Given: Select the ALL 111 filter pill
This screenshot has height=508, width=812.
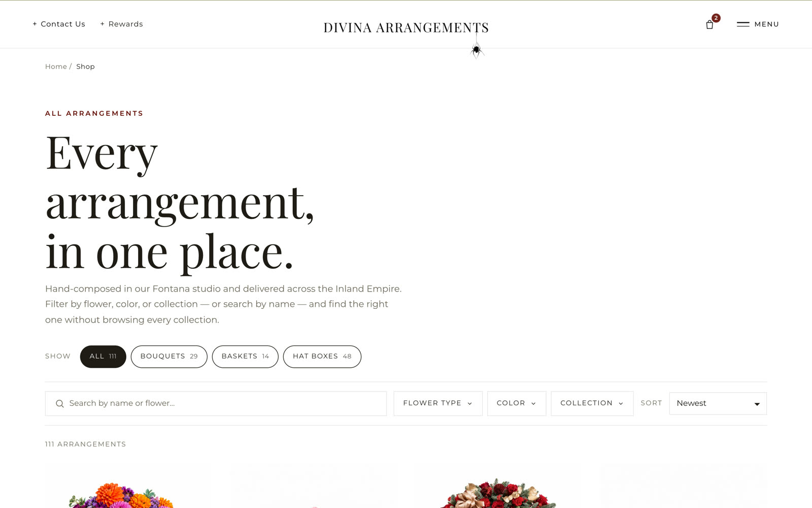Looking at the screenshot, I should (103, 357).
